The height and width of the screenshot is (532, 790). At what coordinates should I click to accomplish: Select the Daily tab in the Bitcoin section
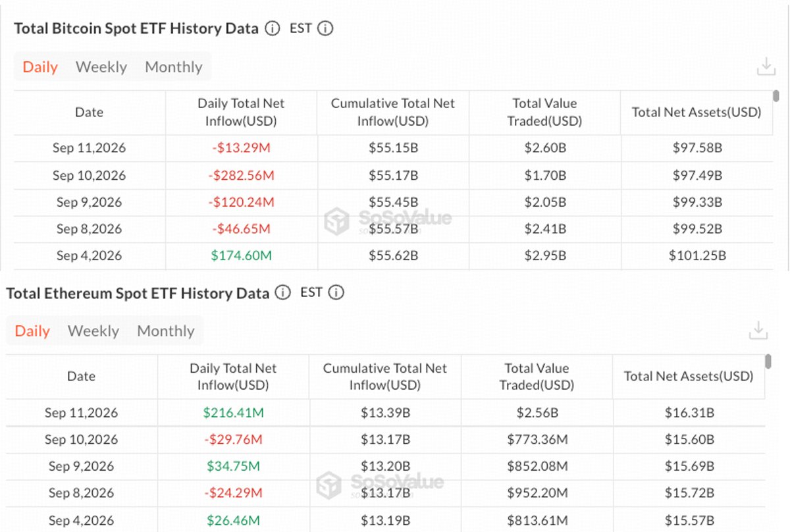40,67
